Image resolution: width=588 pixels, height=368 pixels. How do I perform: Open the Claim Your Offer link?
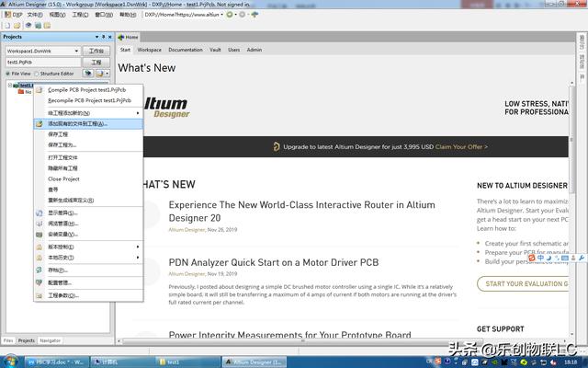pyautogui.click(x=461, y=147)
